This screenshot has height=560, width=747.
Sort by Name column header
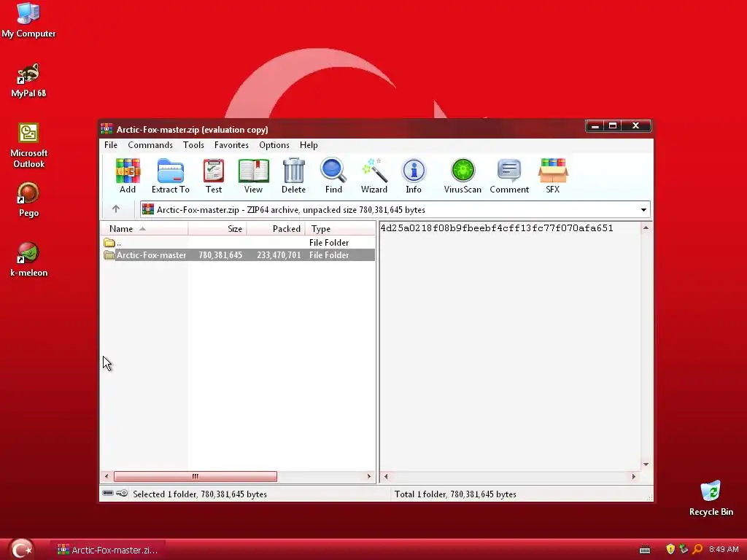pos(144,228)
